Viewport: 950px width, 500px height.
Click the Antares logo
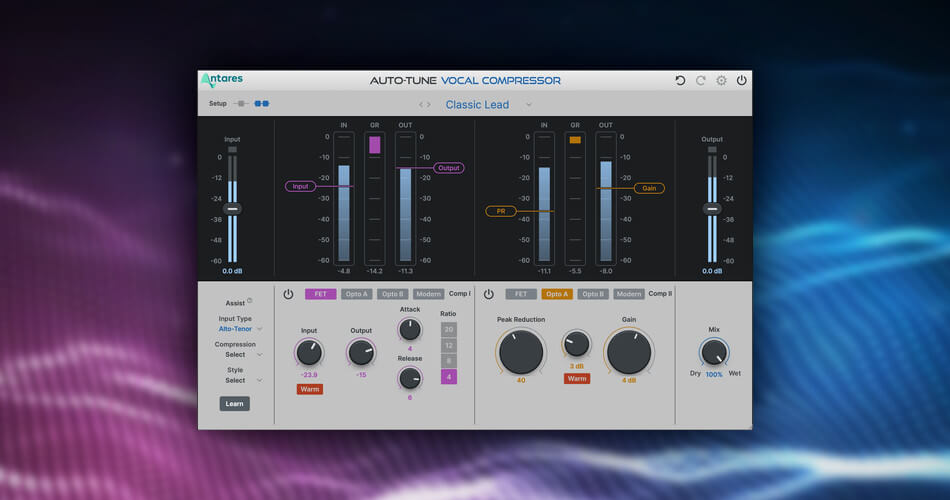tap(222, 79)
